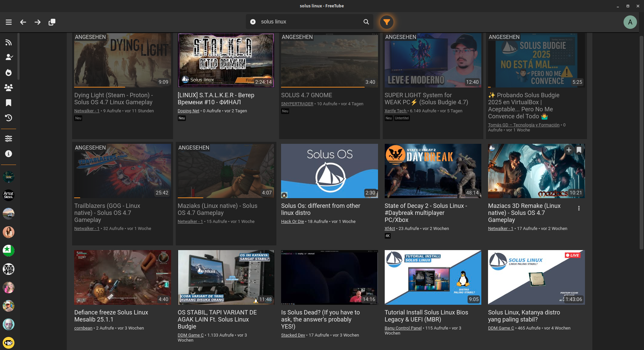The height and width of the screenshot is (350, 644).
Task: Open Settings sliders icon in sidebar
Action: pyautogui.click(x=9, y=138)
